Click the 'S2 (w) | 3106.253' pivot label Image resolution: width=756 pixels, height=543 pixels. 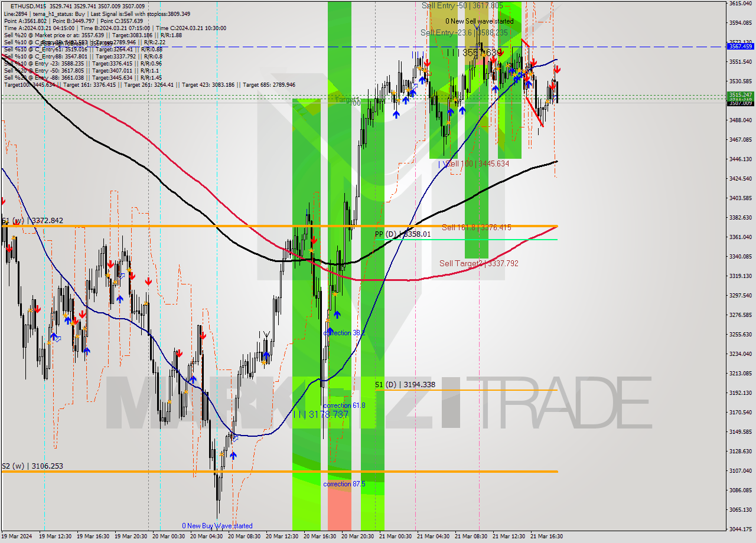(x=32, y=466)
